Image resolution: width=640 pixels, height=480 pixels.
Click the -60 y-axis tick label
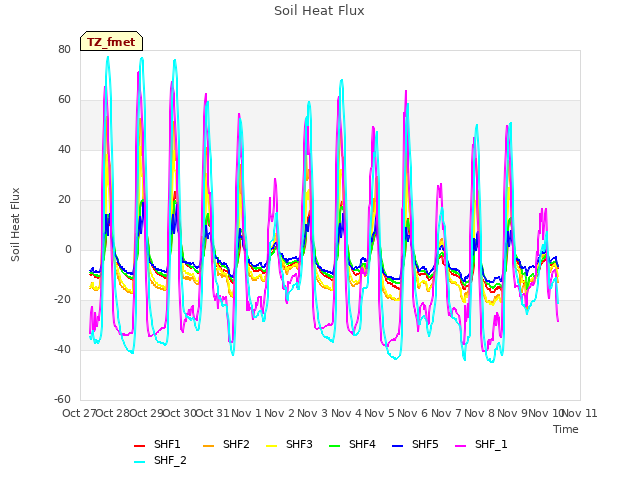point(63,400)
